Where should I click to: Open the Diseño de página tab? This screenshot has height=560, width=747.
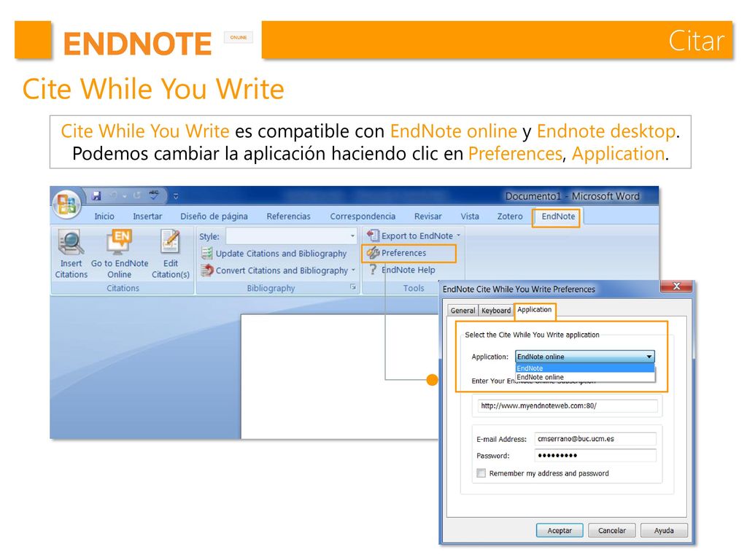[x=214, y=216]
